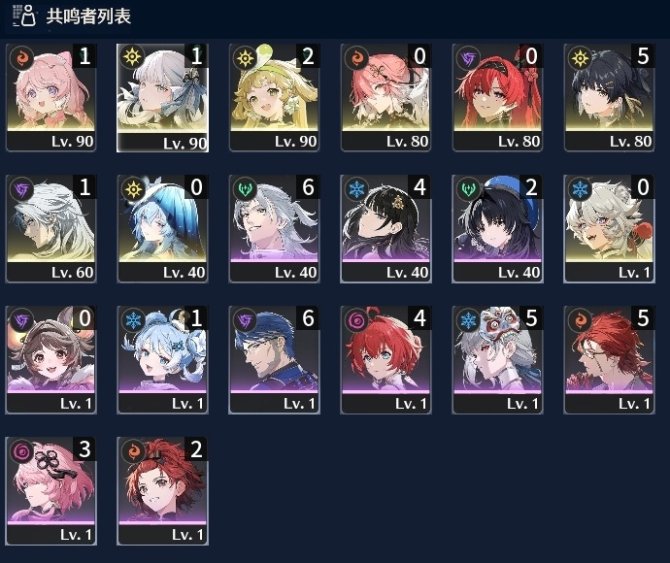This screenshot has height=563, width=670.
Task: Select the black-haired character with gold hairpin
Action: [x=386, y=229]
